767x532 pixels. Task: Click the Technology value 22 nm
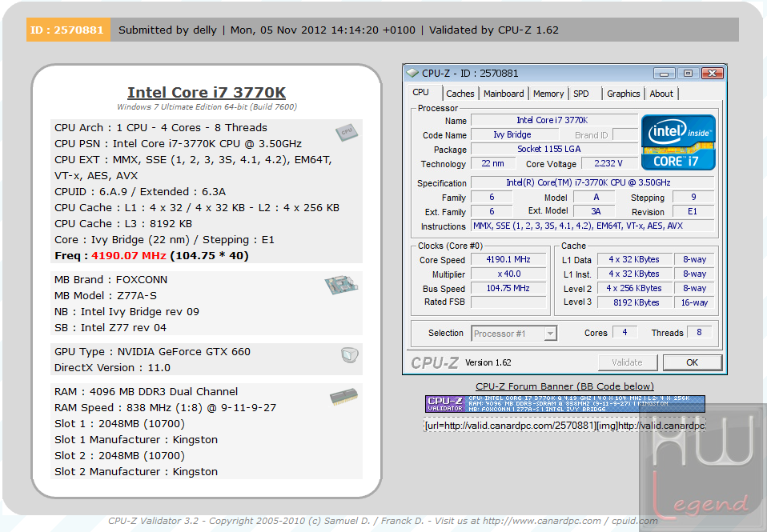(493, 163)
